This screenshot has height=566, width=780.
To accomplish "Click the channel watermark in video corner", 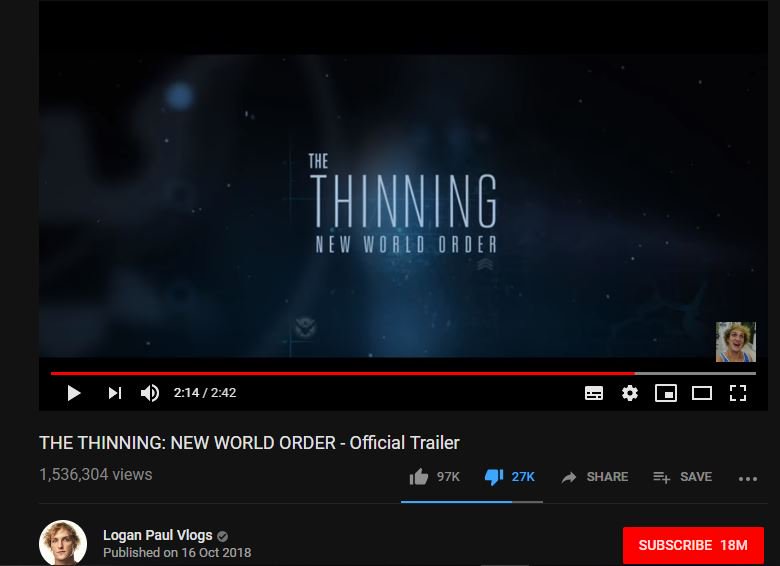I will (736, 342).
